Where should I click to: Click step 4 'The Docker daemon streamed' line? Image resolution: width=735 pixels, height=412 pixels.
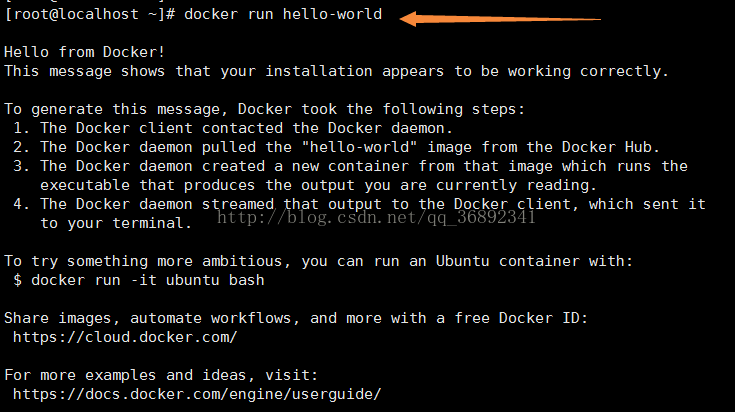click(359, 204)
